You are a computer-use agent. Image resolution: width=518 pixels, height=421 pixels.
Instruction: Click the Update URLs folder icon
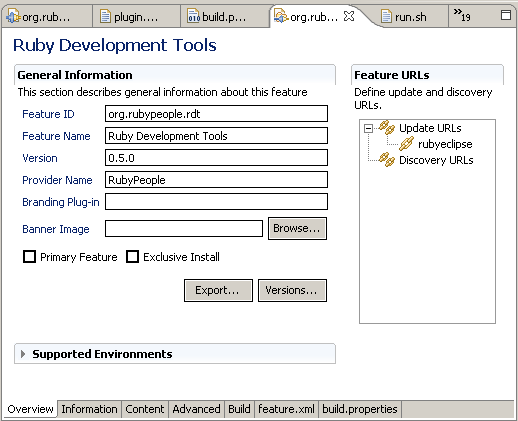point(387,128)
